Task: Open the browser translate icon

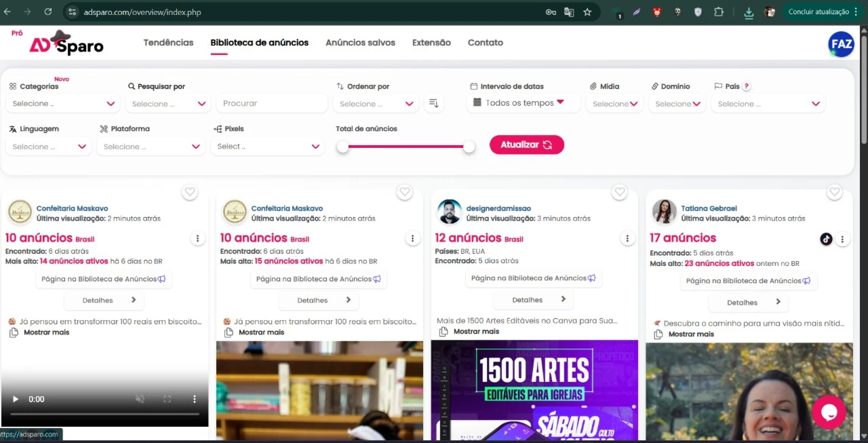Action: tap(569, 12)
